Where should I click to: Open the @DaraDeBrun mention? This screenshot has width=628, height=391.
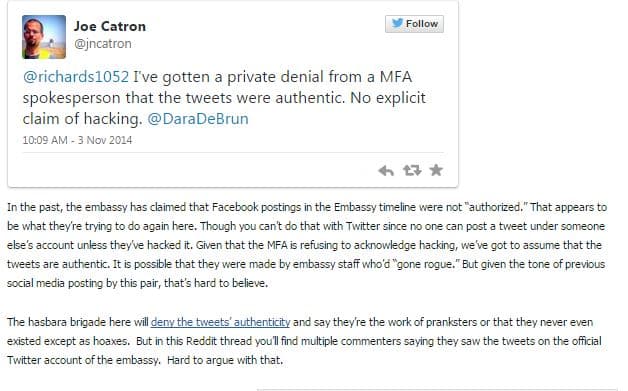(198, 119)
